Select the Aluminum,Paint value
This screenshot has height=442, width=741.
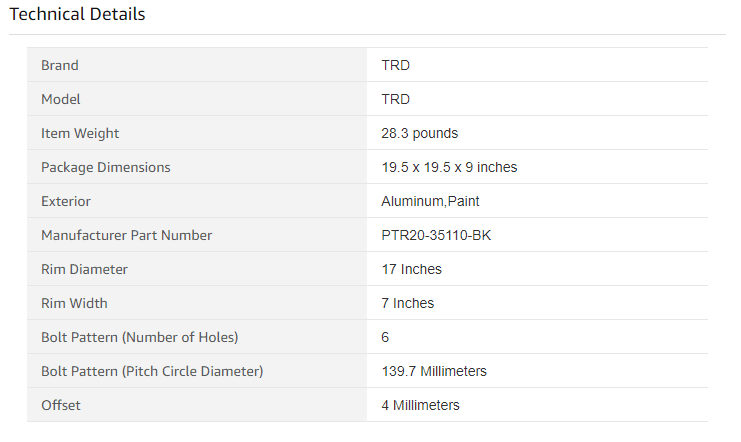click(x=431, y=201)
